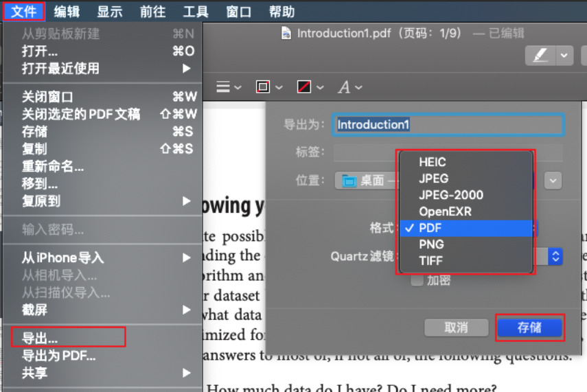Click the 存储 save button
Image resolution: width=587 pixels, height=392 pixels.
coord(529,327)
